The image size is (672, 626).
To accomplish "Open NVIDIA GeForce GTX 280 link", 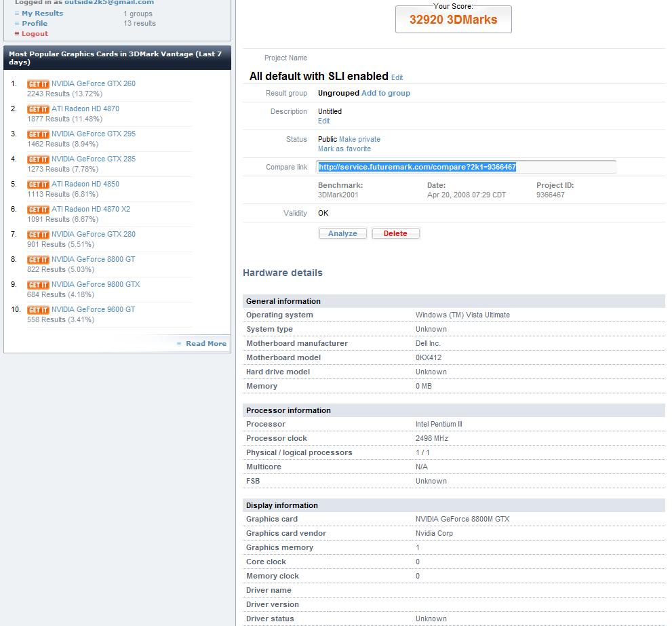I will pos(94,234).
